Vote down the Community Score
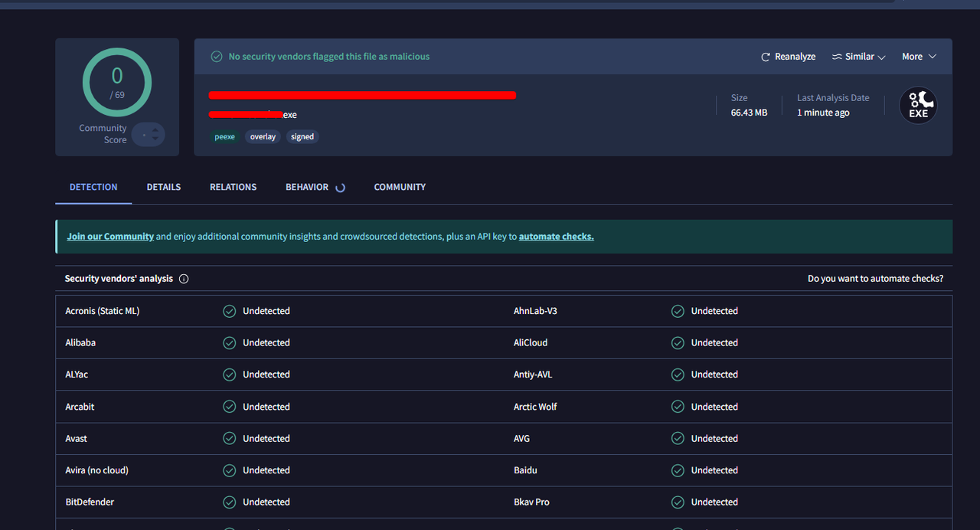The width and height of the screenshot is (980, 530). point(155,139)
